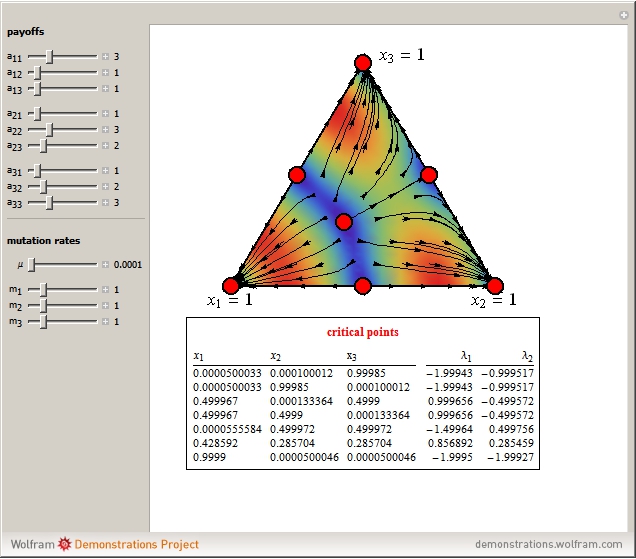
Task: Click the μ value 0.0001
Action: (128, 264)
